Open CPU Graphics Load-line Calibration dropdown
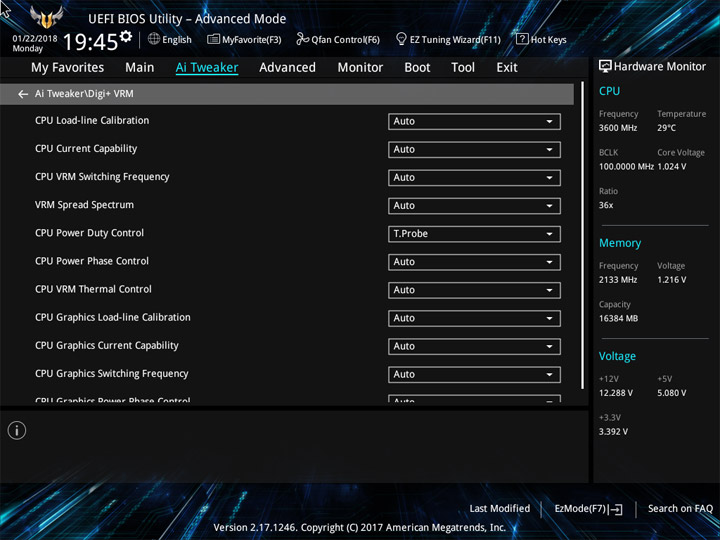Screen dimensions: 720x540 (474, 318)
